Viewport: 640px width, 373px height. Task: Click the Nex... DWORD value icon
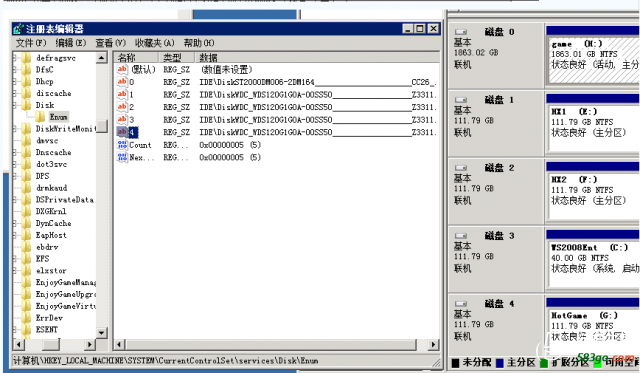pos(122,157)
